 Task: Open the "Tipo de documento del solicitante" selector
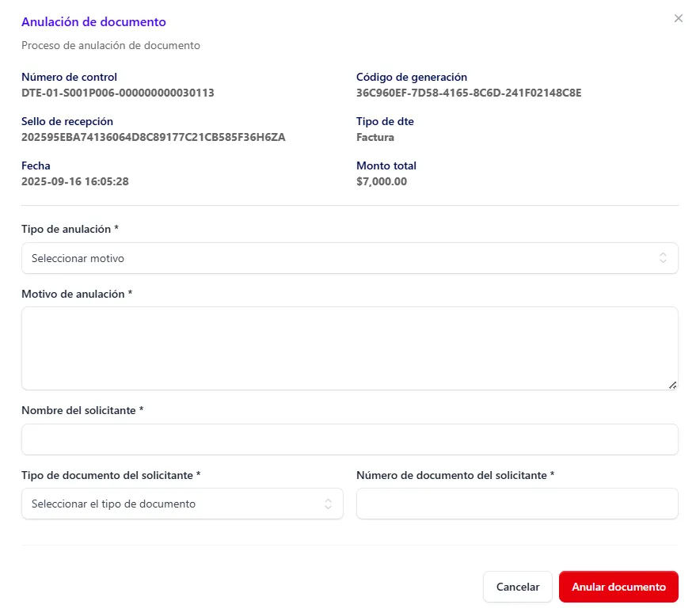click(x=182, y=504)
